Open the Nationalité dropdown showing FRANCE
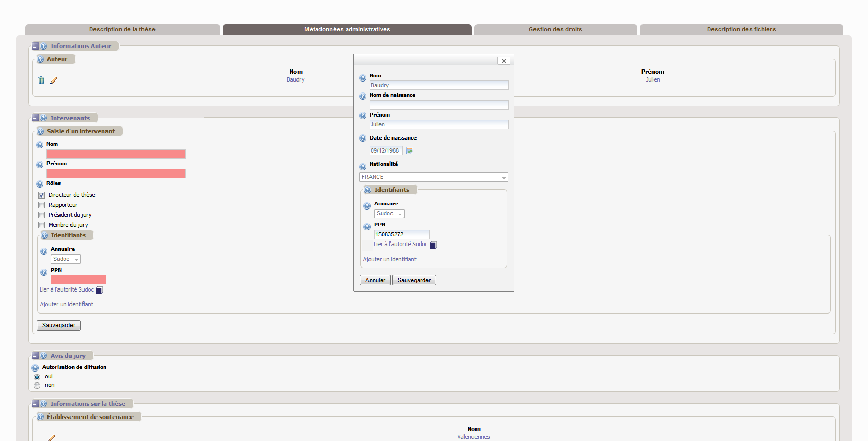Viewport: 868px width, 441px height. pos(433,177)
